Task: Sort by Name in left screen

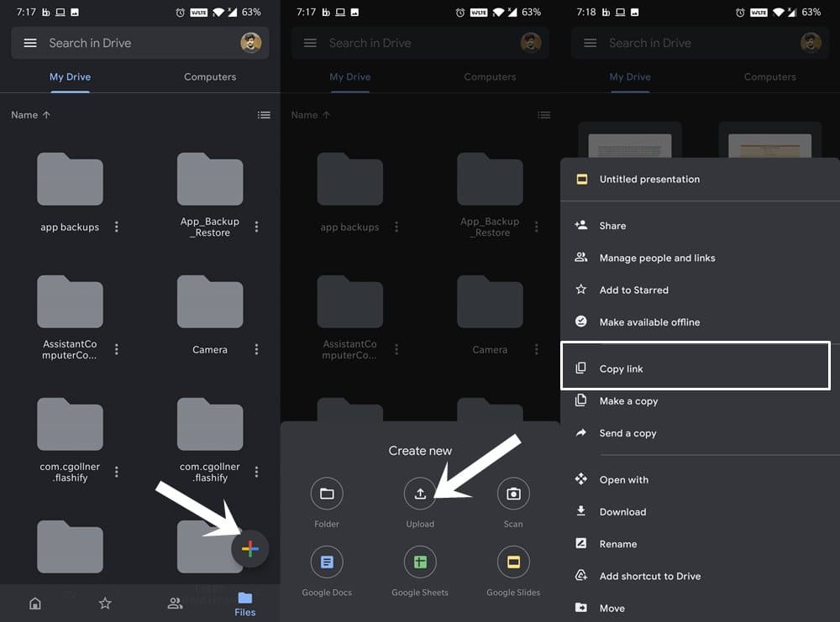Action: point(30,115)
